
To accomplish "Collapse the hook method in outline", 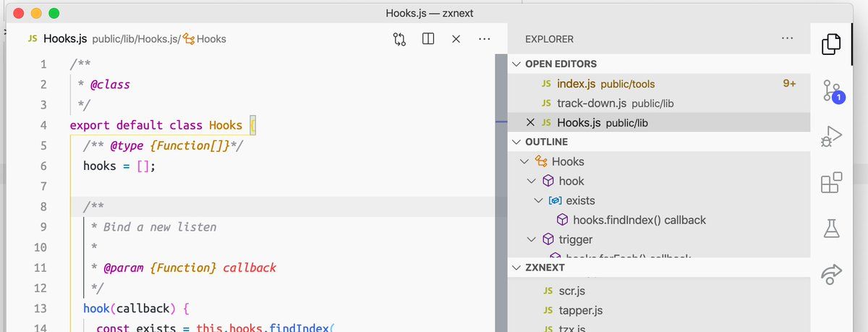I will click(532, 181).
